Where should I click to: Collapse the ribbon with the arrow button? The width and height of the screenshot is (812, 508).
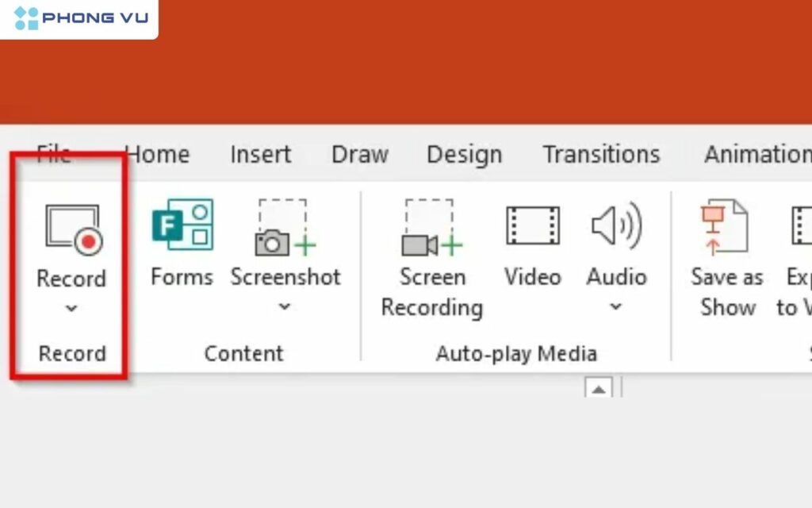click(x=600, y=387)
